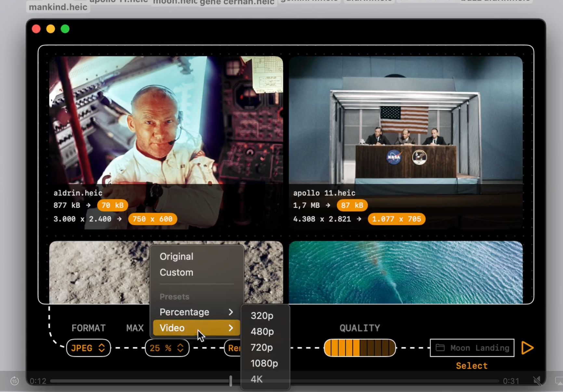Screen dimensions: 563x392
Task: Start conversion with the orange play button
Action: click(x=527, y=348)
